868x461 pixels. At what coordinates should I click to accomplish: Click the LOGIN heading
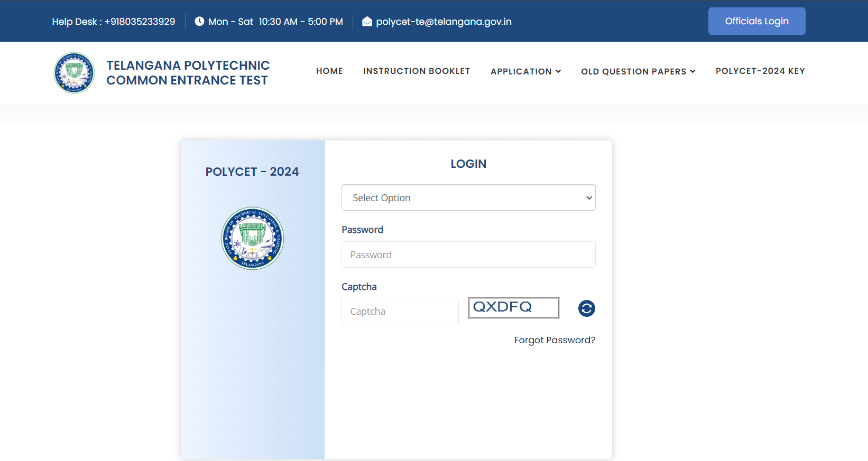click(x=468, y=164)
